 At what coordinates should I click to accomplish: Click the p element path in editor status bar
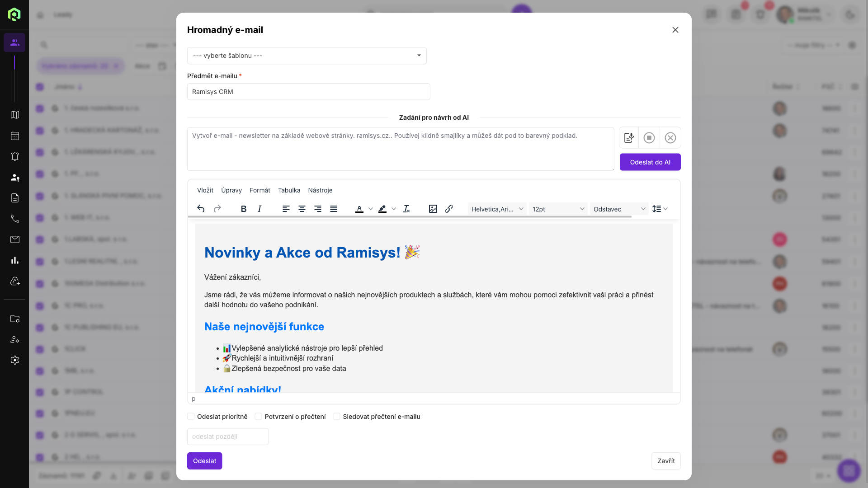[x=193, y=399]
